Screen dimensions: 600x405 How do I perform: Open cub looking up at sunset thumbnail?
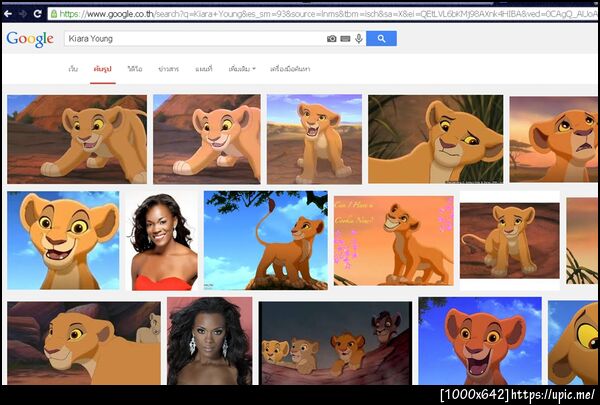pos(553,139)
